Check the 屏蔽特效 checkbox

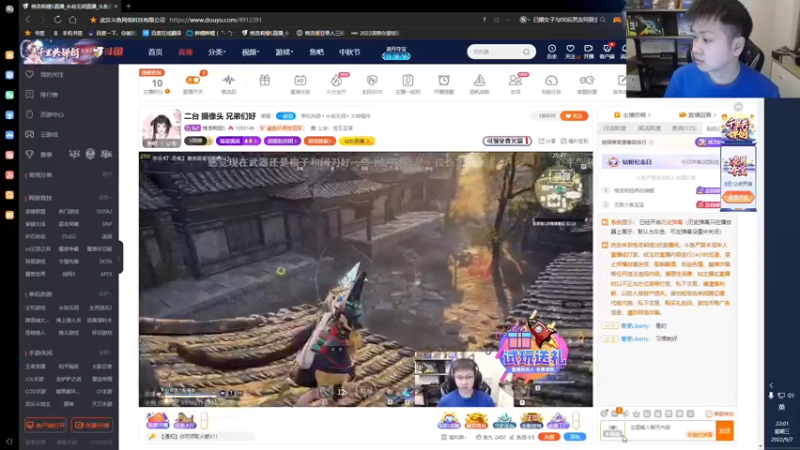[x=709, y=414]
